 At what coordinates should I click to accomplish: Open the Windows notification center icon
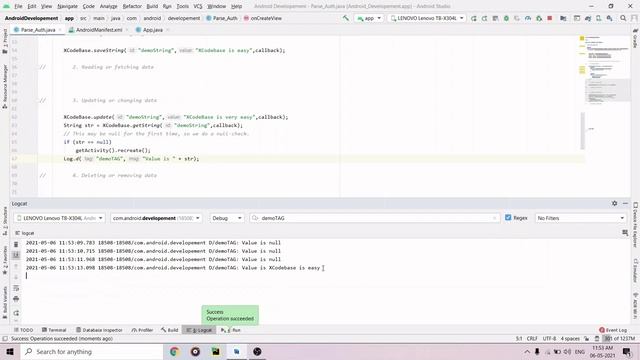[627, 351]
